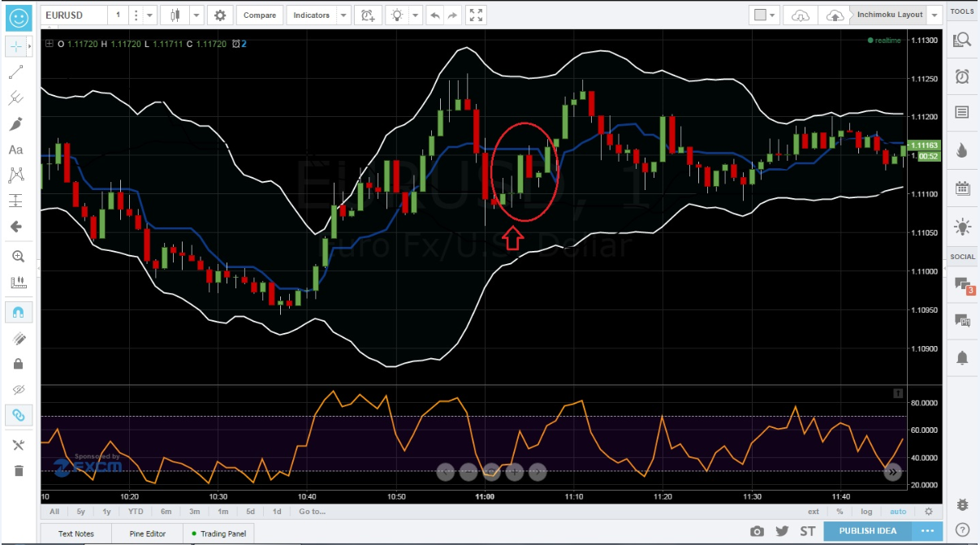The image size is (980, 545).
Task: Select the 5y date range
Action: [80, 512]
